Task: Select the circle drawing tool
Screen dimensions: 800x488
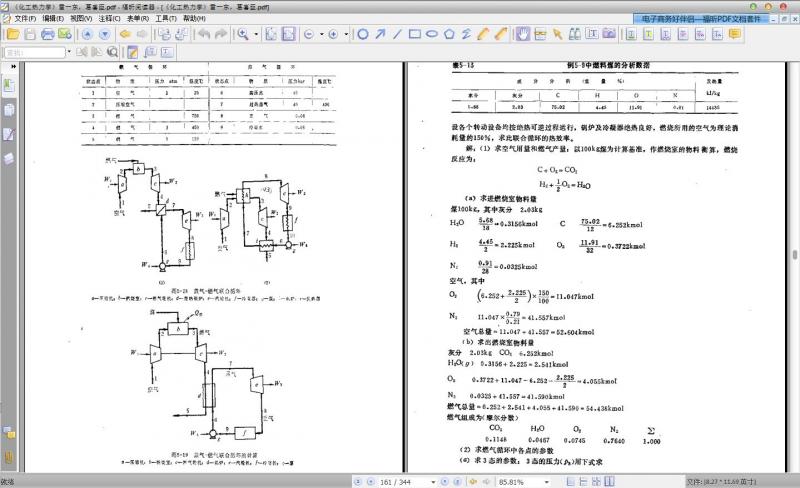Action: tap(363, 34)
